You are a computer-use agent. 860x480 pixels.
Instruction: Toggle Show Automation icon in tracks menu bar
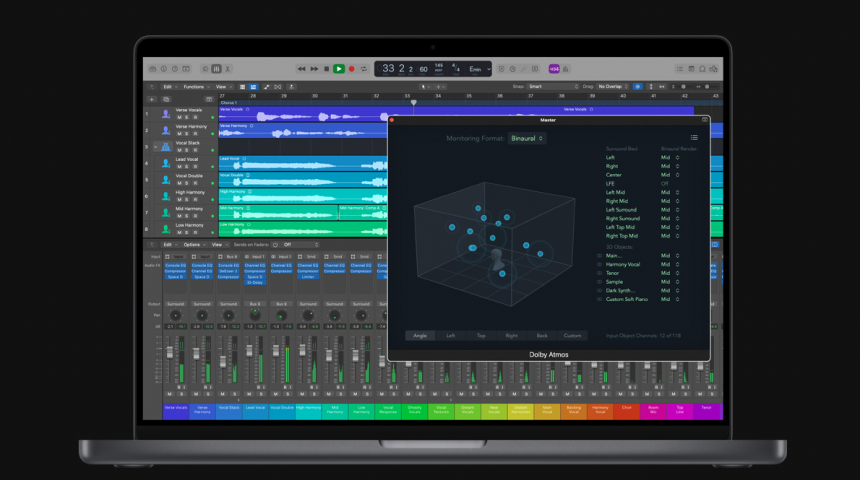pos(267,87)
